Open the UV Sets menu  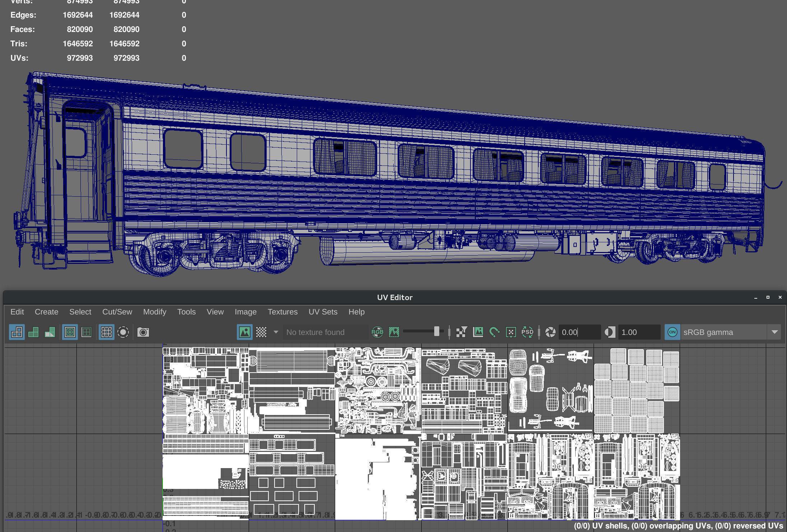(x=323, y=312)
